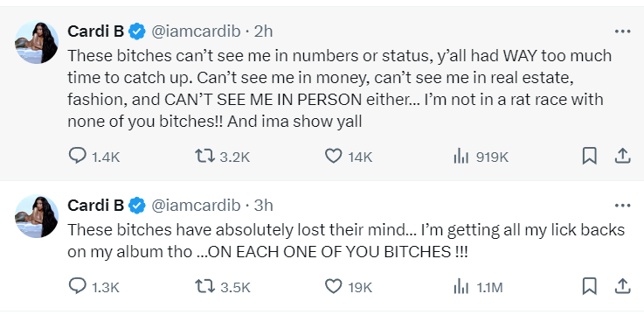This screenshot has width=644, height=315.
Task: Open Cardi B avatar on the first tweet
Action: [37, 42]
